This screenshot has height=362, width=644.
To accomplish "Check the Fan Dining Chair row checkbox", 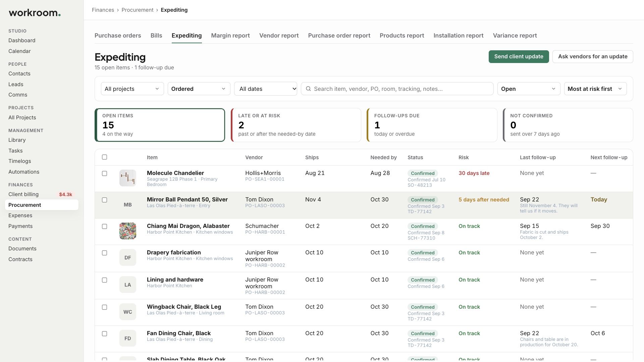I will 104,334.
